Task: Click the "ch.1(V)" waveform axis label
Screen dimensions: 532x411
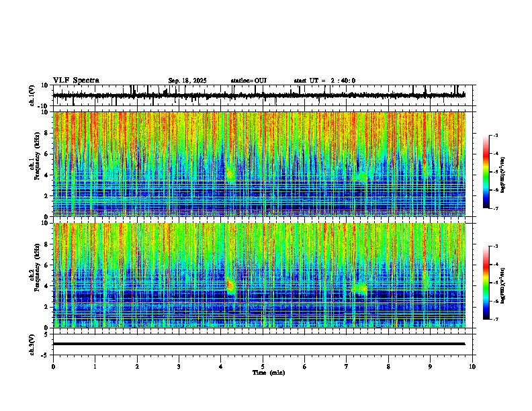Action: (32, 95)
